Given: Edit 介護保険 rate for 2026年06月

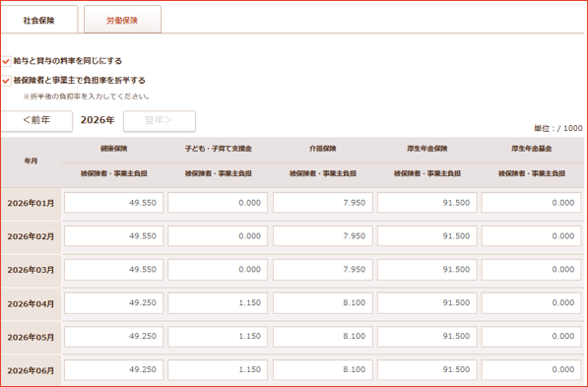Looking at the screenshot, I should (322, 369).
